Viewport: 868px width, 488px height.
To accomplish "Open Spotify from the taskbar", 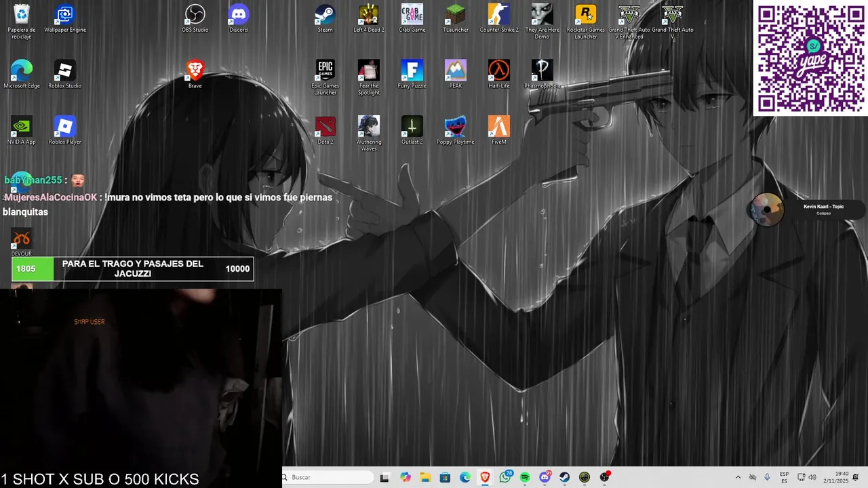I will click(525, 477).
